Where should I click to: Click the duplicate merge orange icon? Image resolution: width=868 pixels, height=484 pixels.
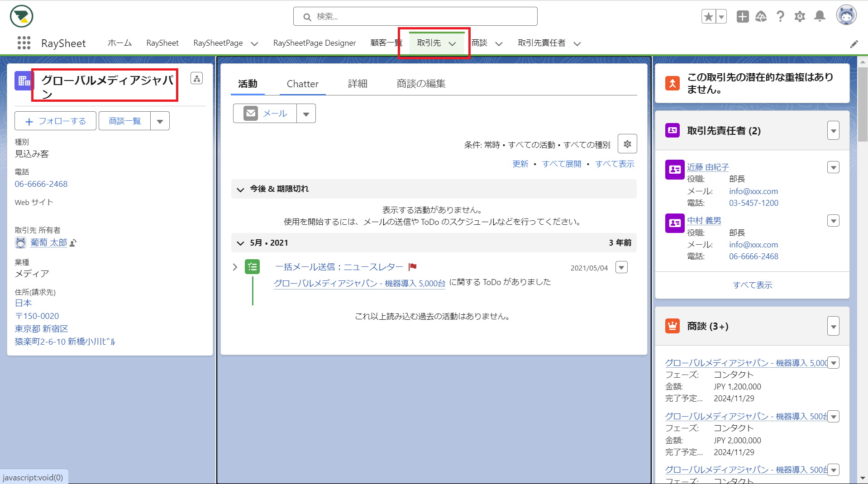[672, 83]
